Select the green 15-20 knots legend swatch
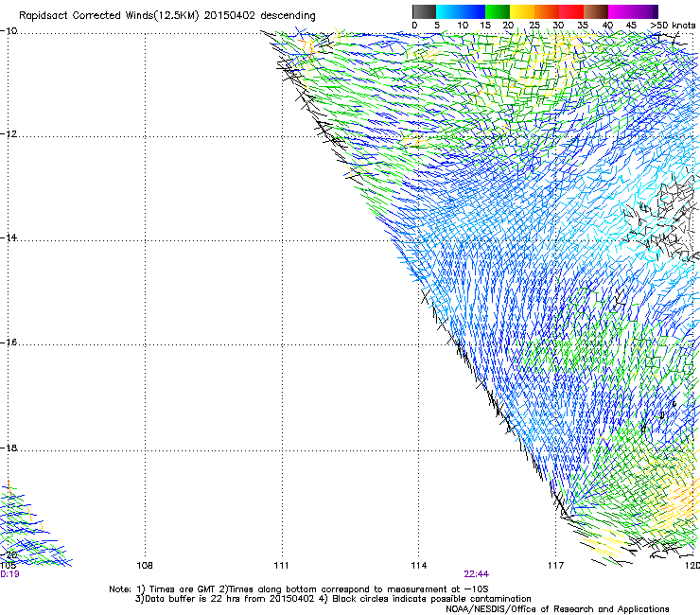This screenshot has width=700, height=615. tap(498, 11)
